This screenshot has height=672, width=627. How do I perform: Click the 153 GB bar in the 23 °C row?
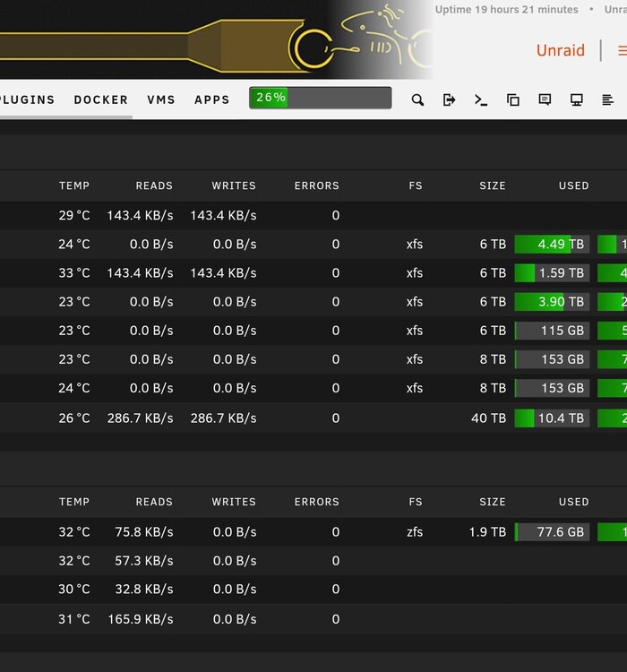coord(552,359)
